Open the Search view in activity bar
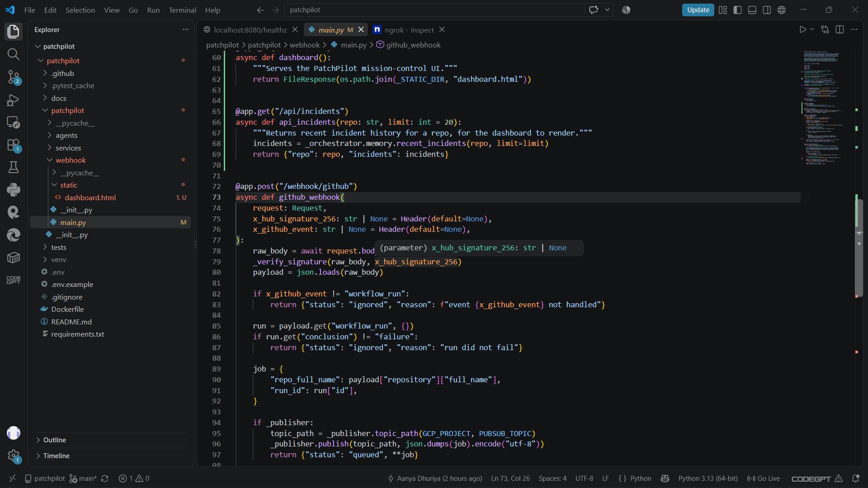 click(14, 54)
